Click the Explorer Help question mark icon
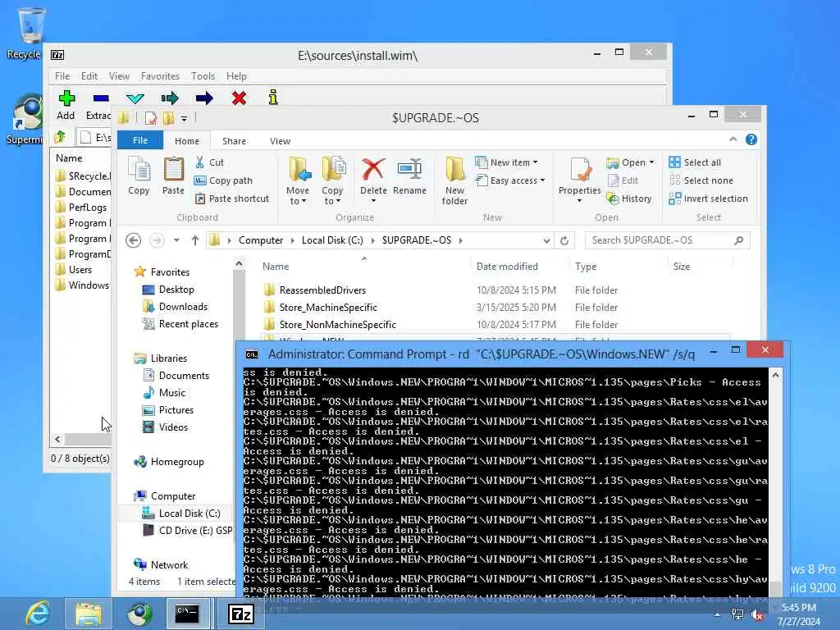Viewport: 840px width, 630px height. pyautogui.click(x=751, y=139)
